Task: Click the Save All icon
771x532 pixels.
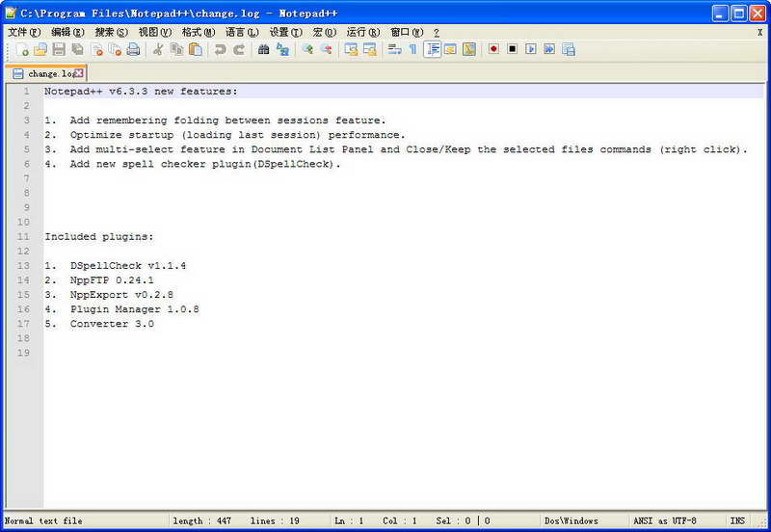Action: [x=78, y=50]
